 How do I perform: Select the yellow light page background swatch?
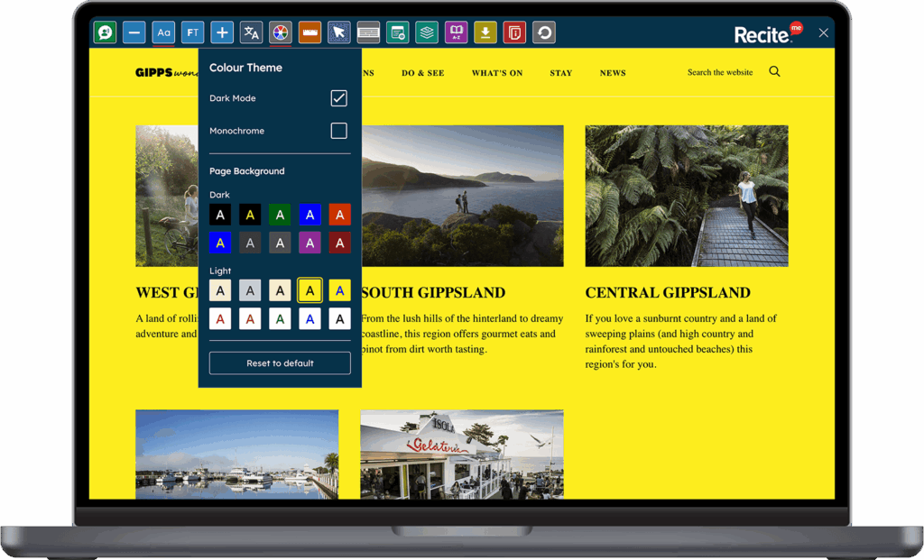point(309,289)
